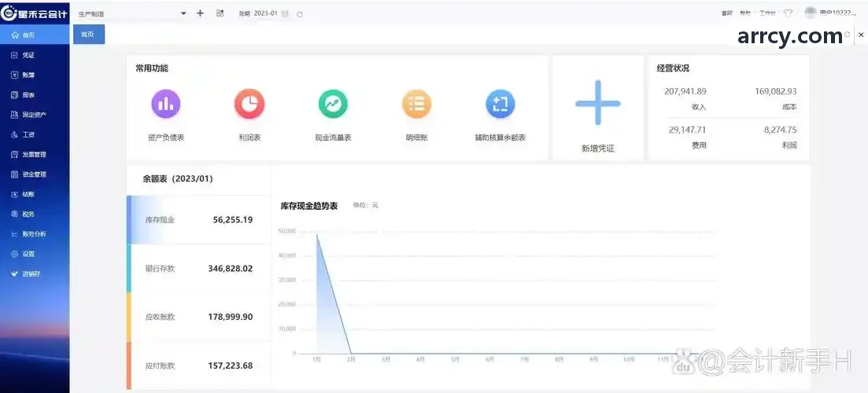Open the 官网 link
Screen dimensions: 868x393
coord(727,14)
